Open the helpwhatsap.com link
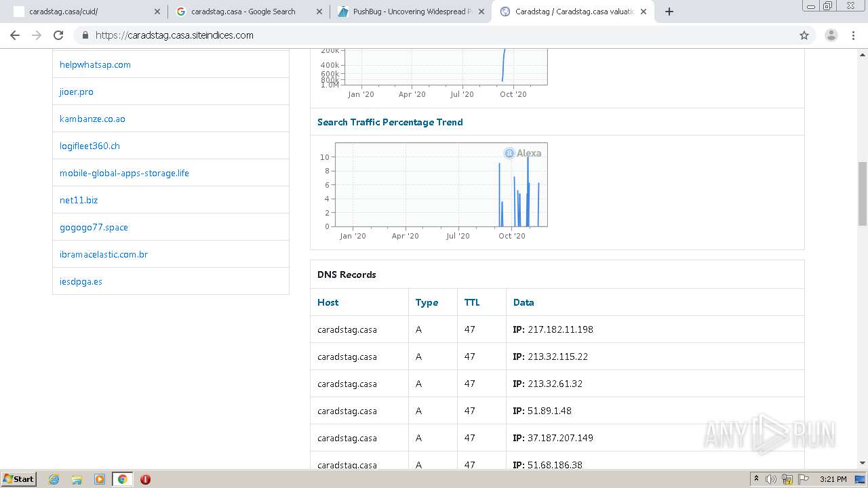Viewport: 868px width, 488px height. tap(95, 64)
